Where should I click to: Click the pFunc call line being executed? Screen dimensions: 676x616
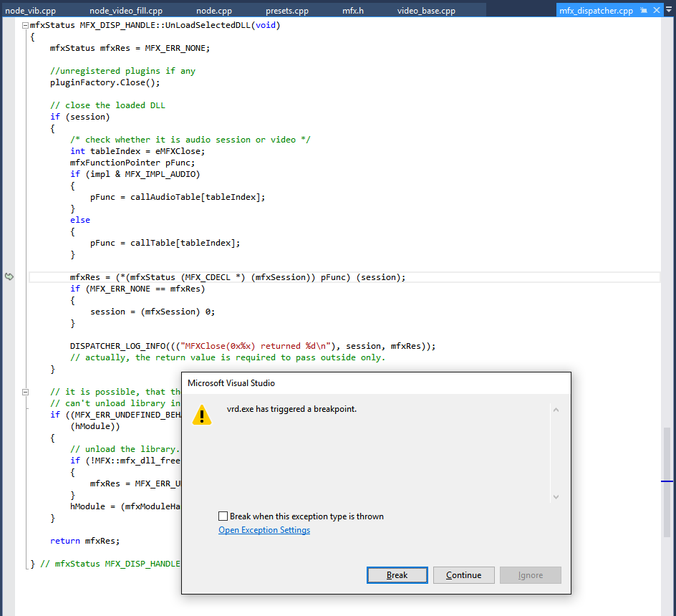tap(238, 277)
